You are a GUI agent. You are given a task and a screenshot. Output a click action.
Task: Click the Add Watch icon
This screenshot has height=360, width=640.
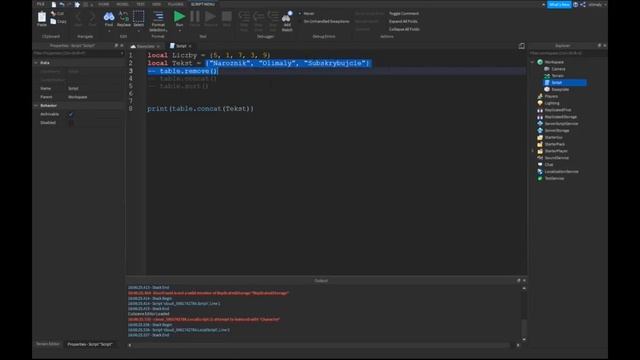[x=287, y=17]
